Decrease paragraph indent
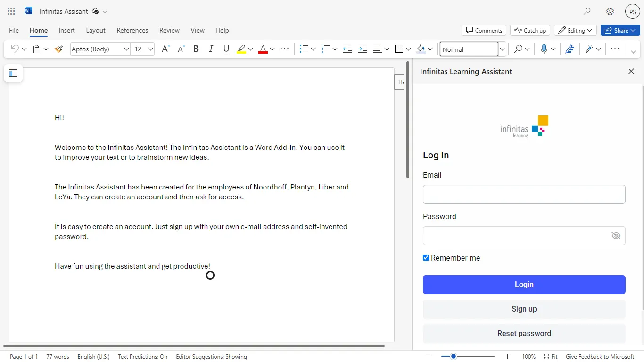Screen dimensions: 644x362 point(347,49)
